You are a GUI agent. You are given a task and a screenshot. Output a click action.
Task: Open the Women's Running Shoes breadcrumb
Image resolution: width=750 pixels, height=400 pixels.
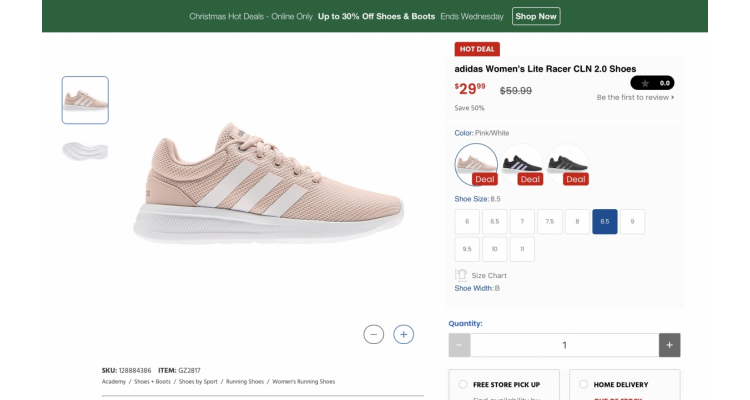304,382
